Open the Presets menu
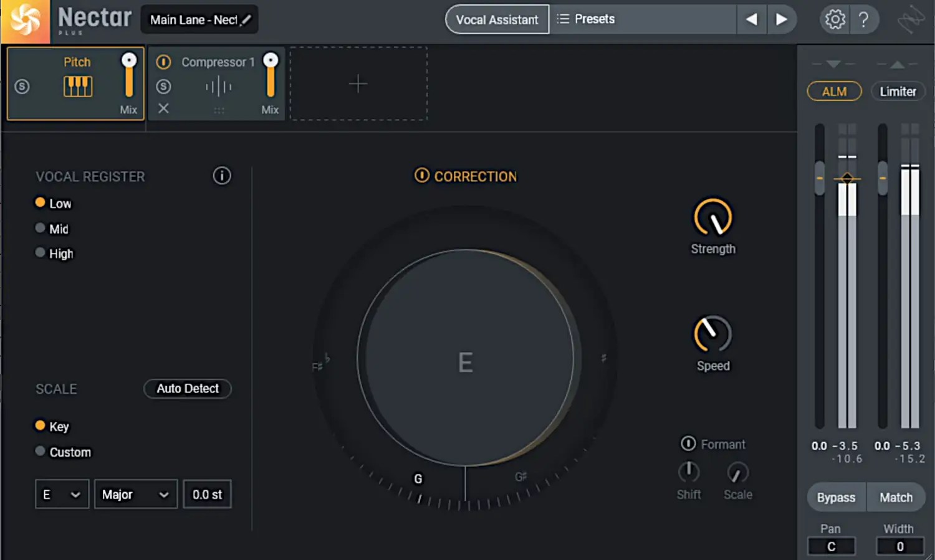This screenshot has width=935, height=560. (x=593, y=19)
